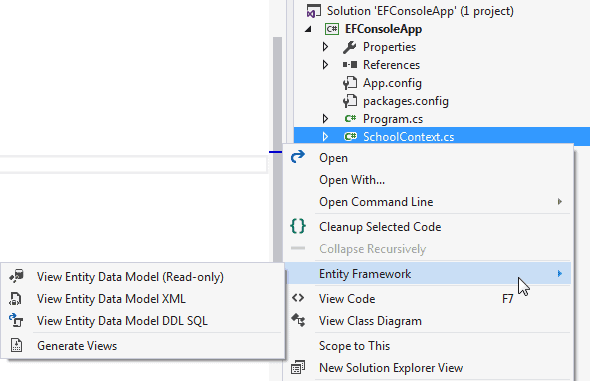Click the vertical scrollbar beside the editor
This screenshot has height=381, width=590.
(278, 150)
